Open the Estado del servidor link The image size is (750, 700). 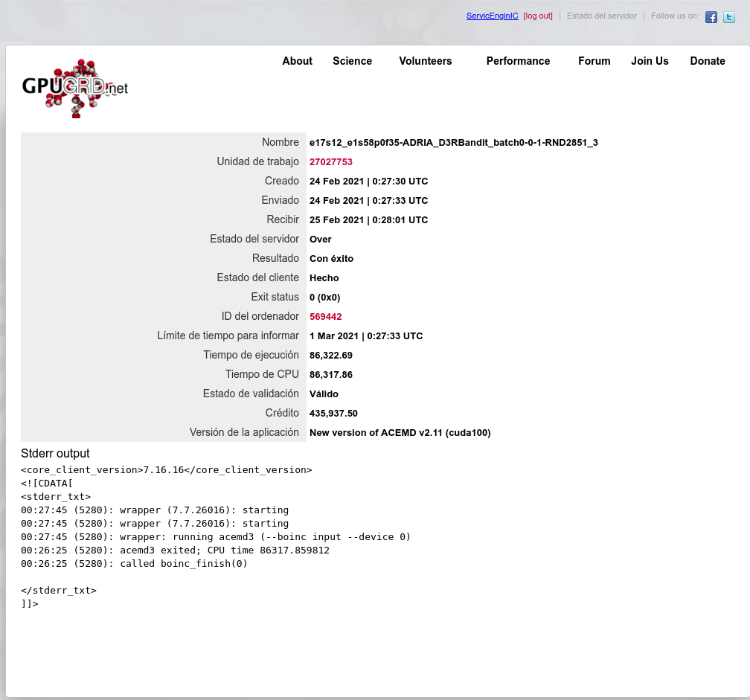coord(601,16)
